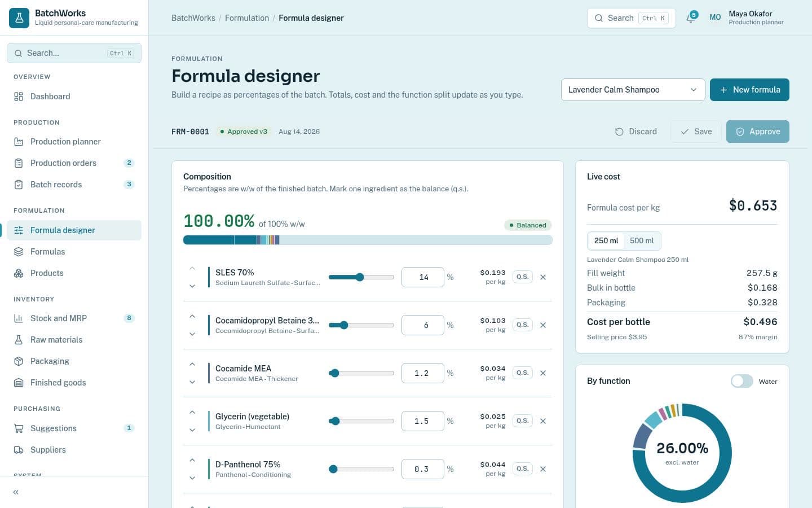Image resolution: width=812 pixels, height=508 pixels.
Task: Mark Cocamide MEA as Q.S. balance
Action: coord(523,373)
